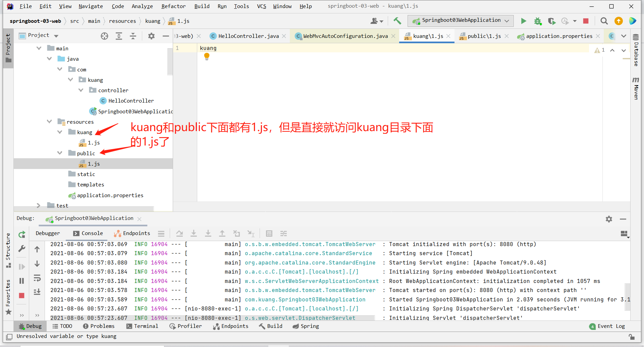
Task: Open the File menu
Action: coord(25,6)
